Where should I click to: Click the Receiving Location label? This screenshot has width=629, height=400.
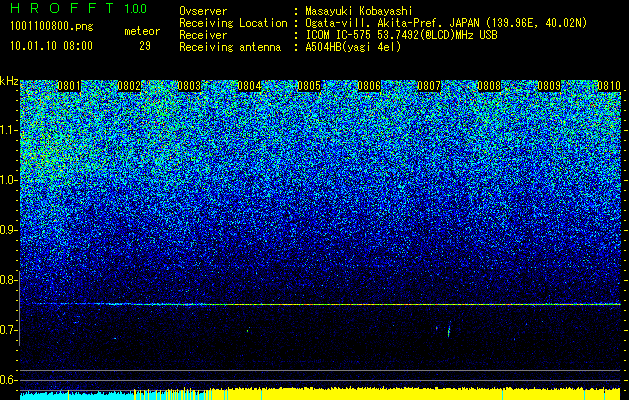click(x=233, y=23)
